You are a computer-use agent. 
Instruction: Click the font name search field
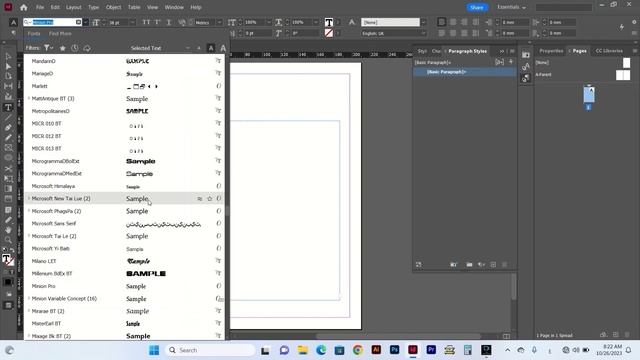53,22
